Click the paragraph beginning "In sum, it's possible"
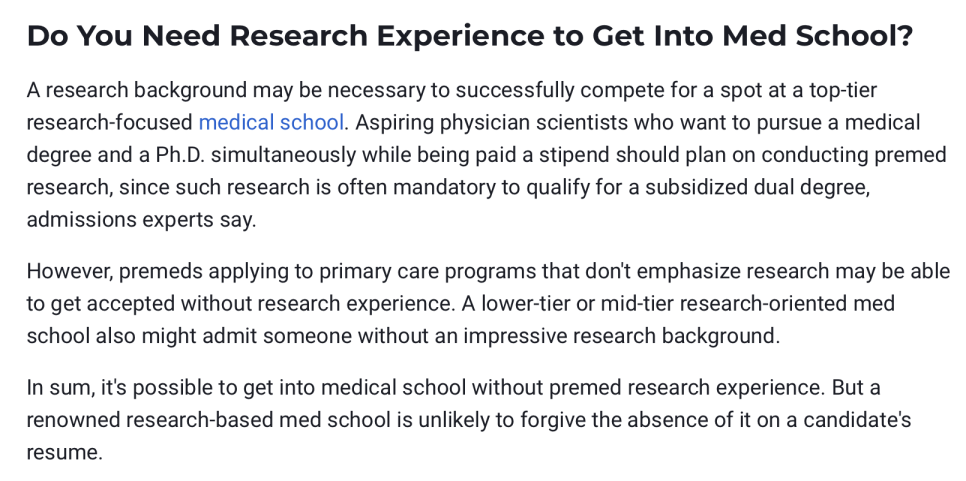Image resolution: width=966 pixels, height=481 pixels. click(469, 420)
